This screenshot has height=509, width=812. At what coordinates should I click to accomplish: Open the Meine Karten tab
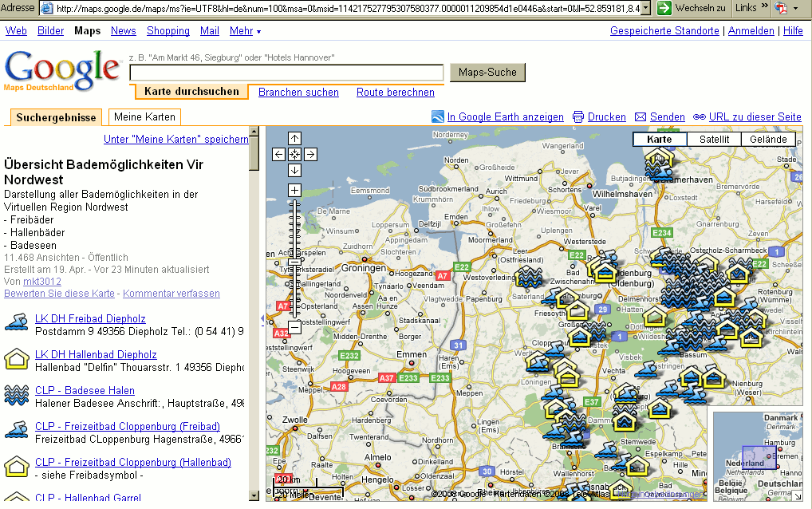tap(144, 117)
